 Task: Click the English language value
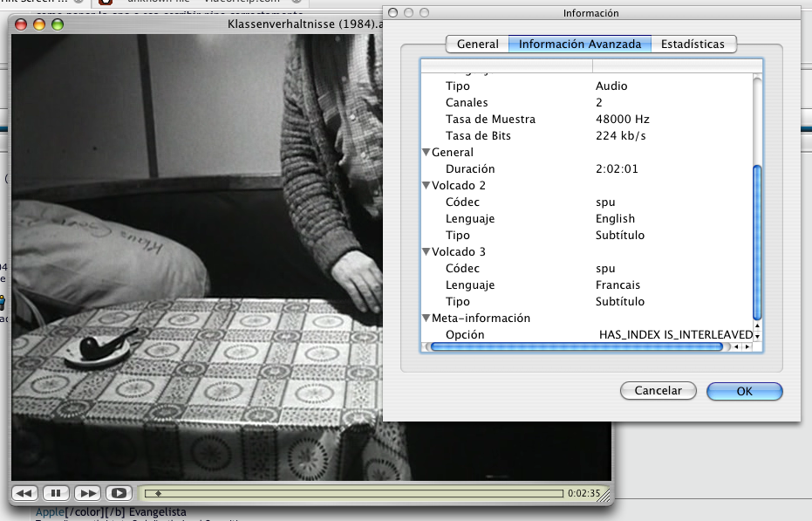point(615,219)
